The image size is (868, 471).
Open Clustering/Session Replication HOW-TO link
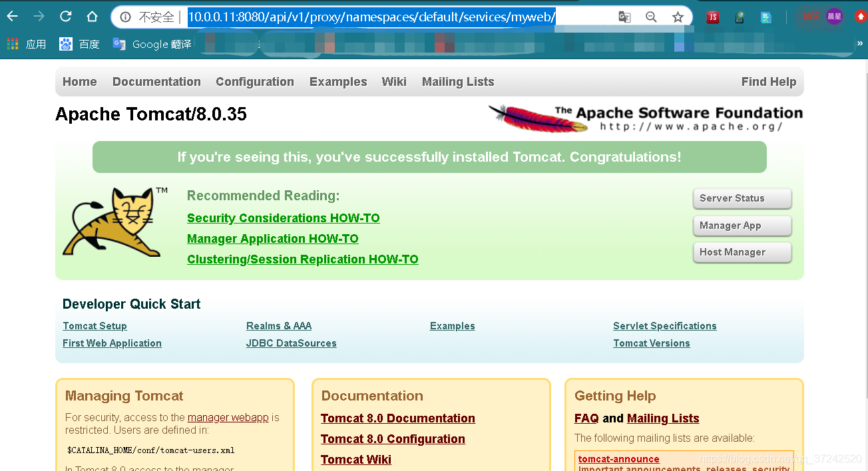(303, 259)
